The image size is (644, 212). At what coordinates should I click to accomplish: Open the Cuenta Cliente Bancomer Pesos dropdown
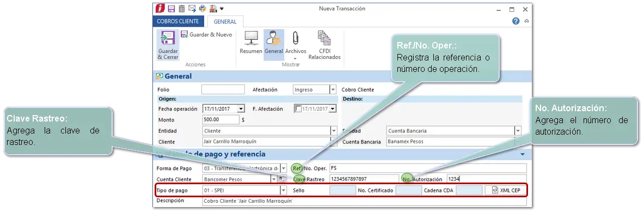point(273,179)
